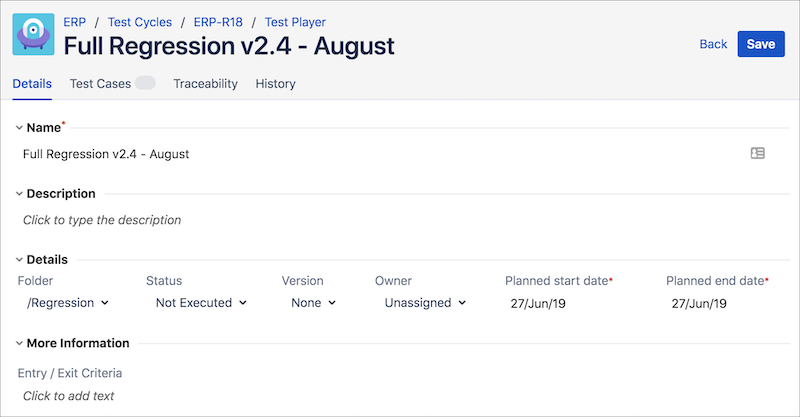Screen dimensions: 800x417
Task: Switch to the History tab
Action: coord(275,84)
